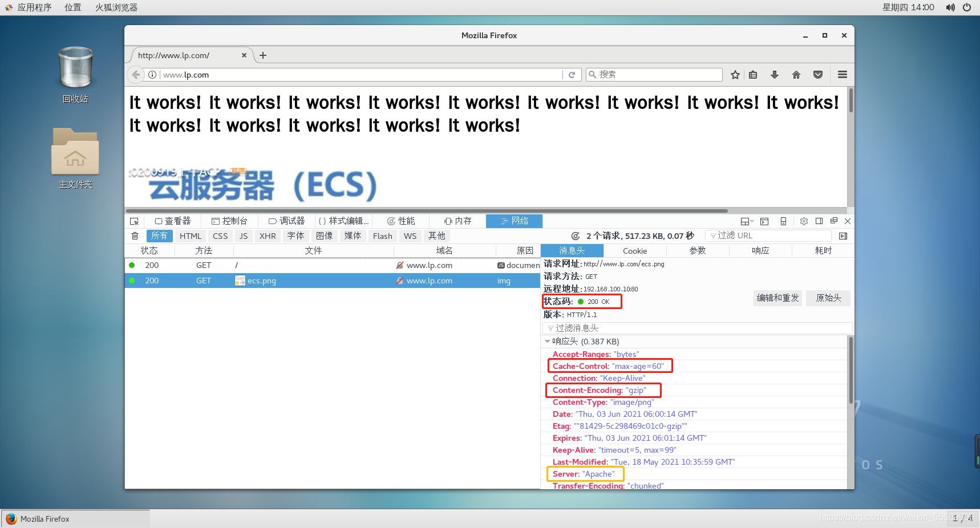The image size is (980, 528).
Task: Open the Response (响应) details tab
Action: (760, 251)
